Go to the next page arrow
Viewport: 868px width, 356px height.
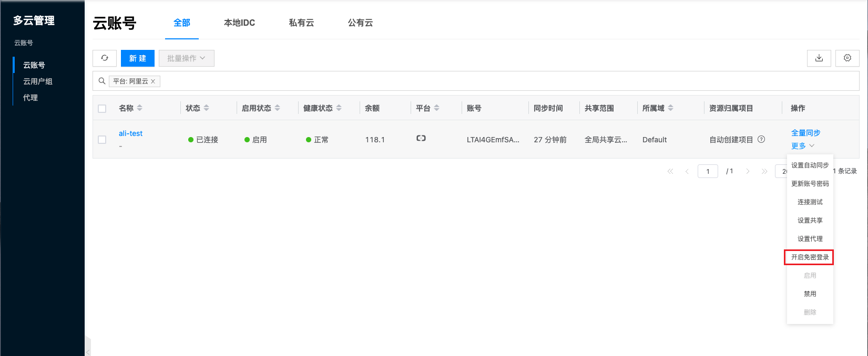coord(748,172)
